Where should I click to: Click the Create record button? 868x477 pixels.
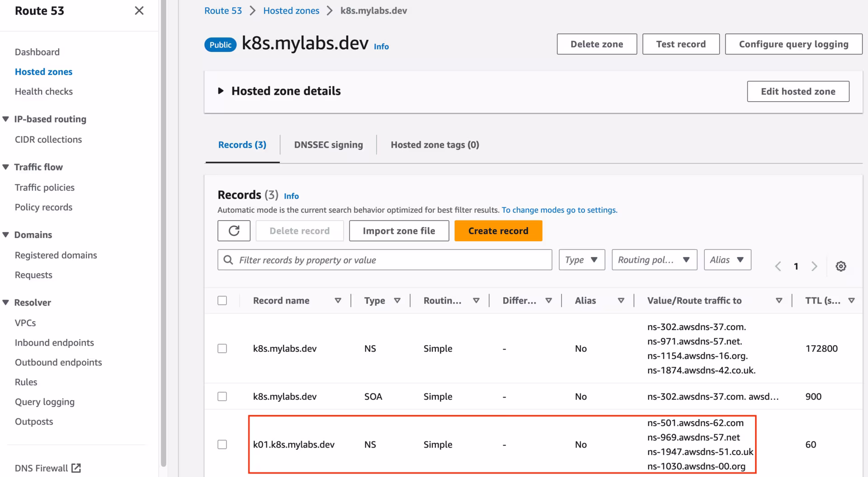pos(498,230)
